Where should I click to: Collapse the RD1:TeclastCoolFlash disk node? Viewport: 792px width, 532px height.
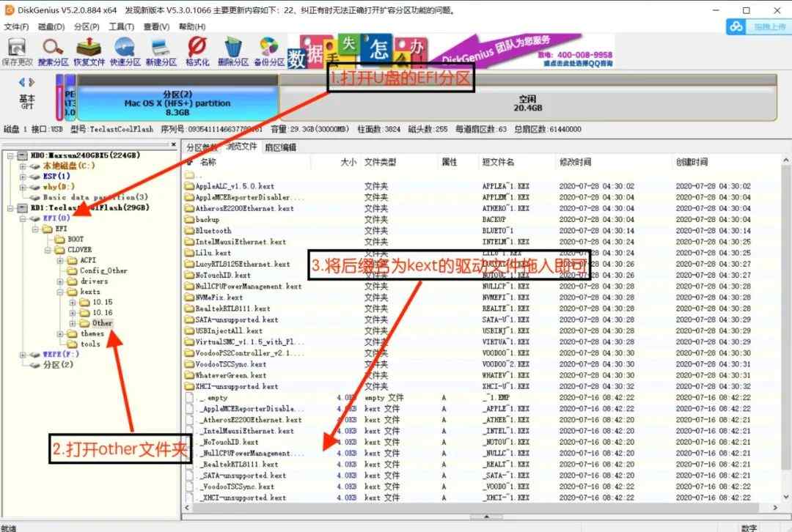[10, 208]
